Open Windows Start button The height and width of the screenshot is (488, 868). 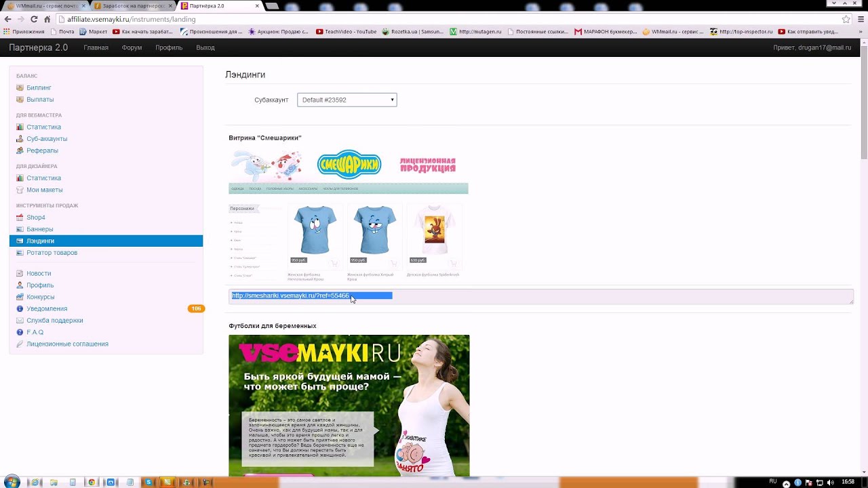click(x=12, y=482)
